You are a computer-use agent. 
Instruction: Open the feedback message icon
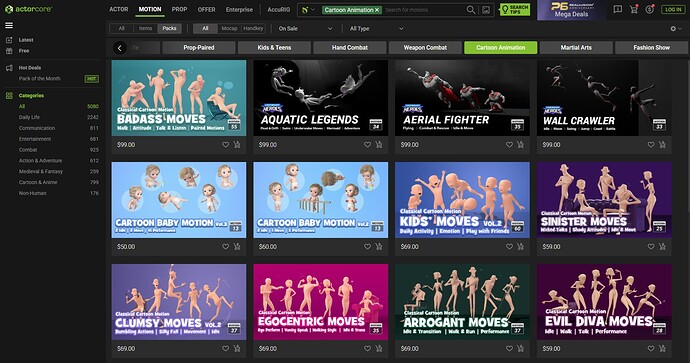pos(618,9)
